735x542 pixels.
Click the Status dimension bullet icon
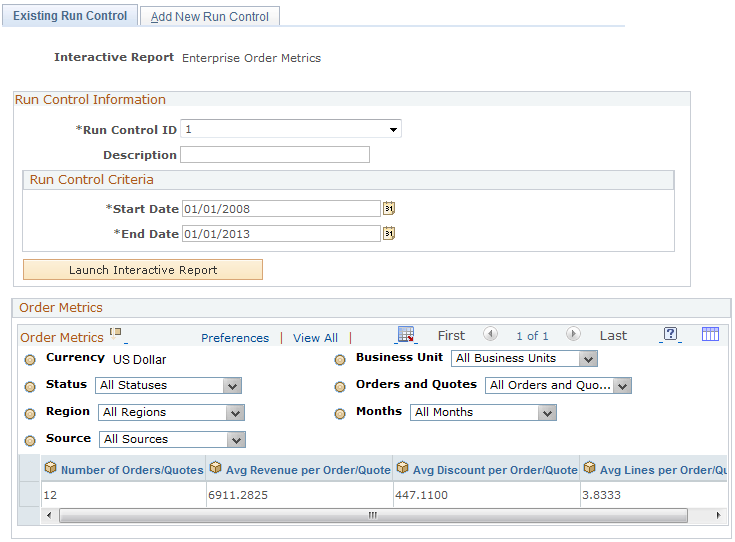point(30,387)
